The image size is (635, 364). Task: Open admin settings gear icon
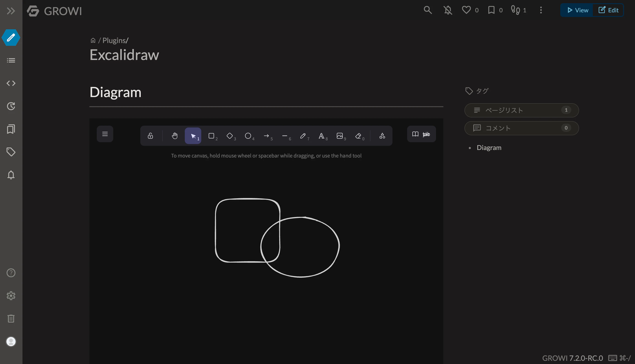point(11,296)
